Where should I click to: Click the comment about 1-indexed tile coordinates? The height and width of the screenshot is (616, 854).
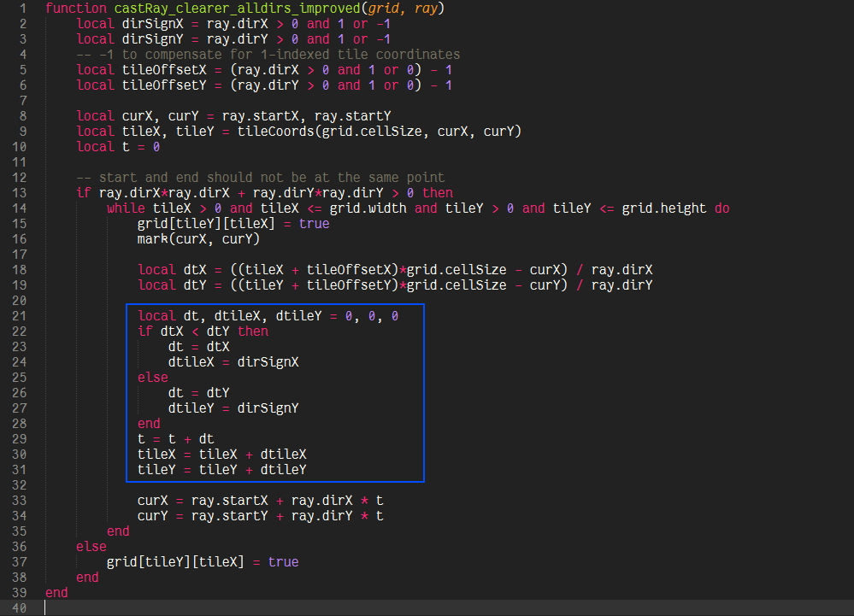click(268, 55)
